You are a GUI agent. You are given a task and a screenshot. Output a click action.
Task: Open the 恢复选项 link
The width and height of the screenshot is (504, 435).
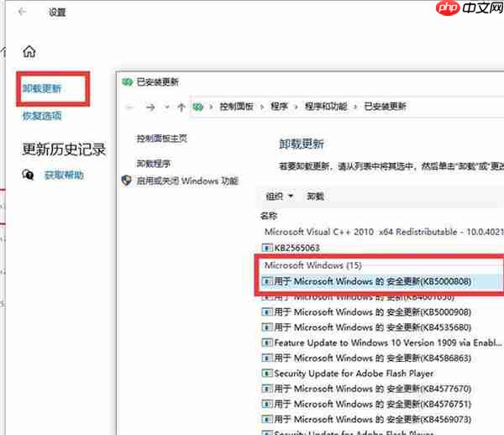[42, 116]
